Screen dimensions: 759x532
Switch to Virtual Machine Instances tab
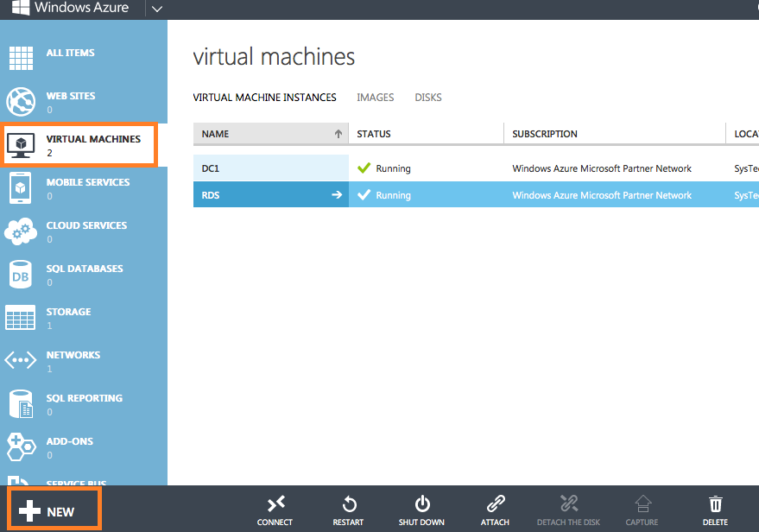pos(264,98)
